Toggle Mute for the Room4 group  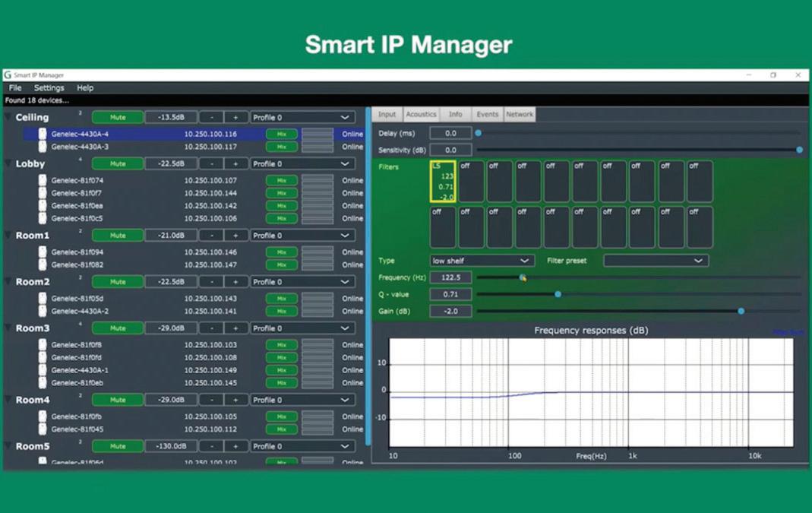(x=118, y=400)
